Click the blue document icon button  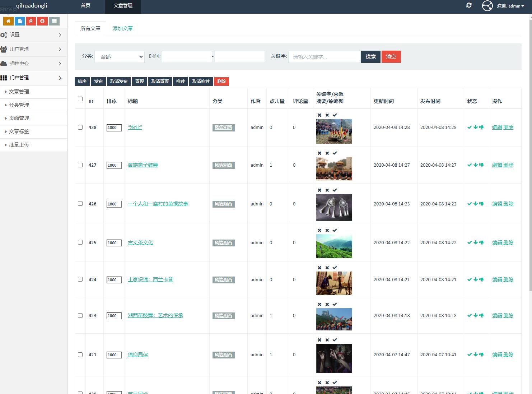pos(20,21)
